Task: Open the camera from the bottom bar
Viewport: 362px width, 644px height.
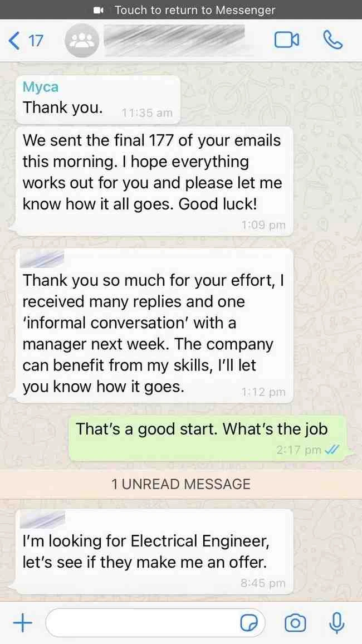Action: [x=295, y=623]
